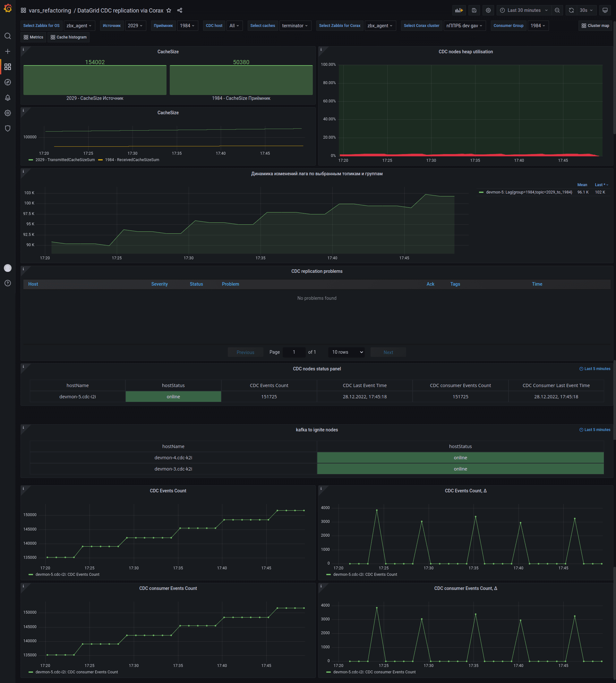Open the Cache histogram dashboard link
Screen dimensions: 616x683
tap(69, 37)
